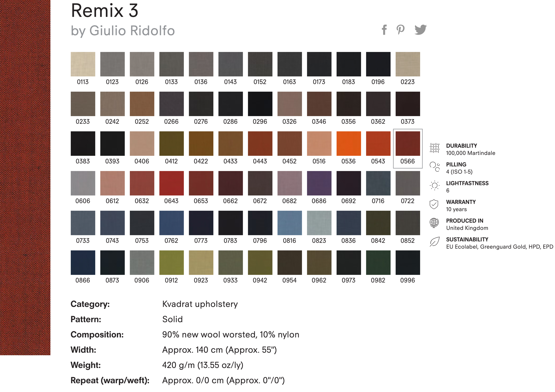This screenshot has height=392, width=555.
Task: Click the Durability weave icon
Action: pyautogui.click(x=434, y=148)
